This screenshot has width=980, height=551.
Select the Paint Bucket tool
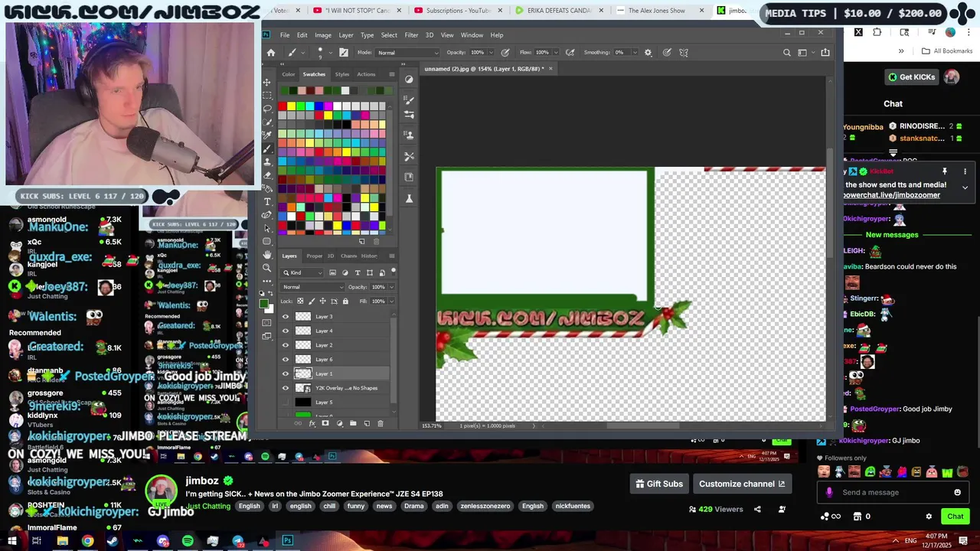[x=266, y=188]
